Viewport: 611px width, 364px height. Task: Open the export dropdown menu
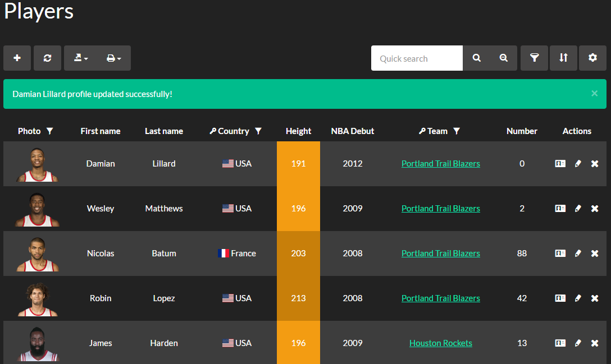[81, 58]
